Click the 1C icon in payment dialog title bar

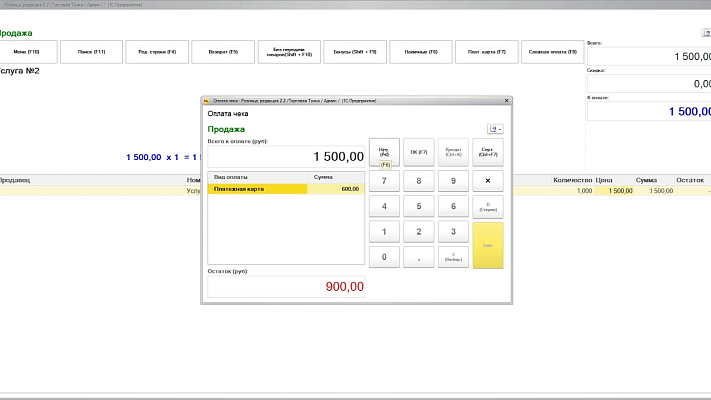pyautogui.click(x=206, y=101)
